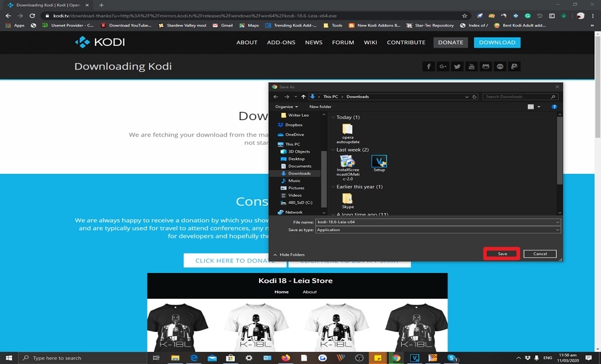
Task: Open the view options dropdown arrow
Action: coord(539,107)
